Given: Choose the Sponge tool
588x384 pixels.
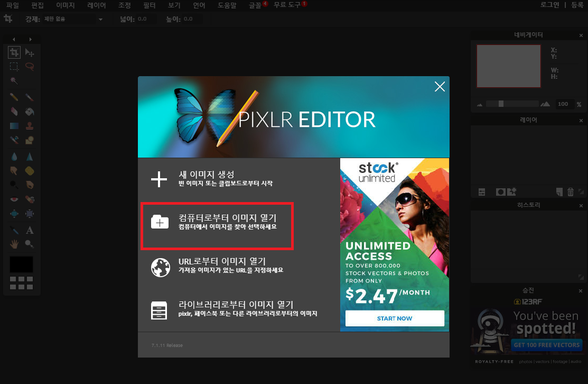Looking at the screenshot, I should pyautogui.click(x=29, y=171).
